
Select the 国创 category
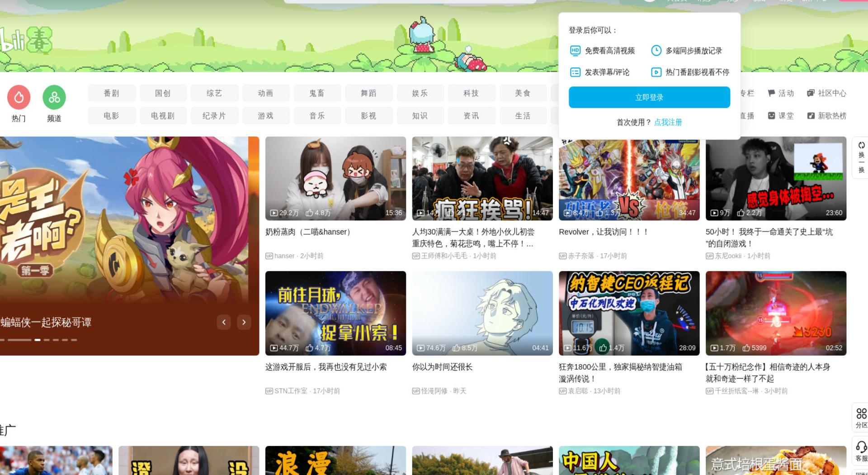pos(163,93)
